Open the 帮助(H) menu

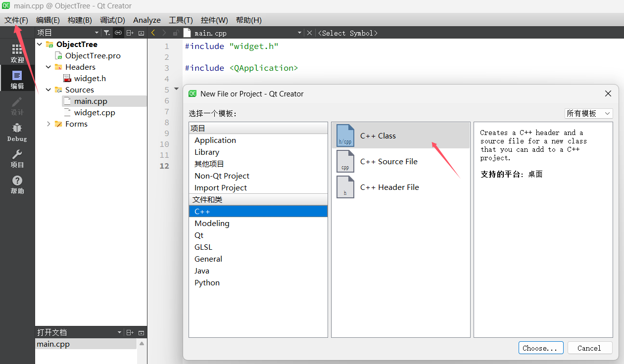[249, 20]
